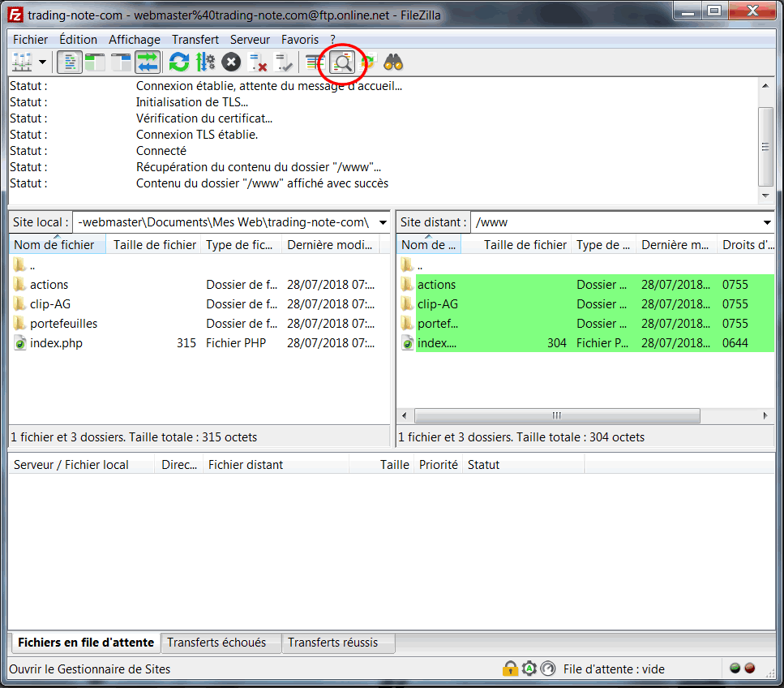Viewport: 784px width, 688px height.
Task: Click the horizontal scrollbar of remote pane
Action: pos(557,415)
